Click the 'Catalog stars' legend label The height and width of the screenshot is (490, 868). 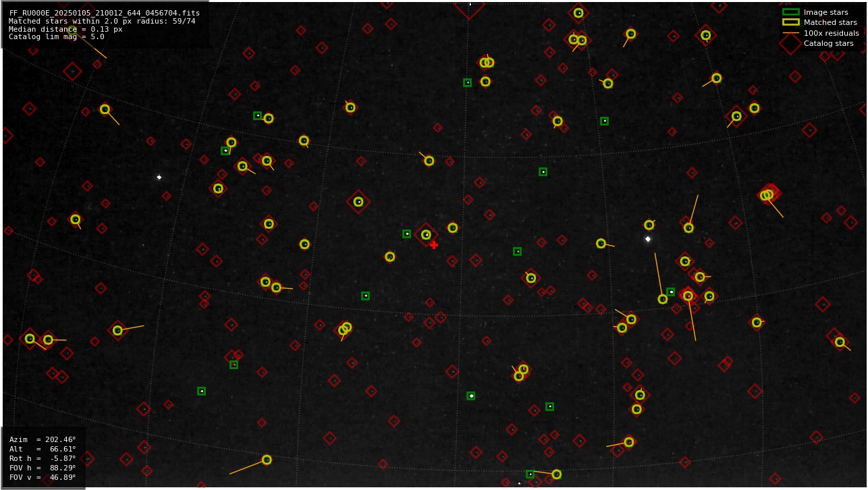[x=829, y=43]
